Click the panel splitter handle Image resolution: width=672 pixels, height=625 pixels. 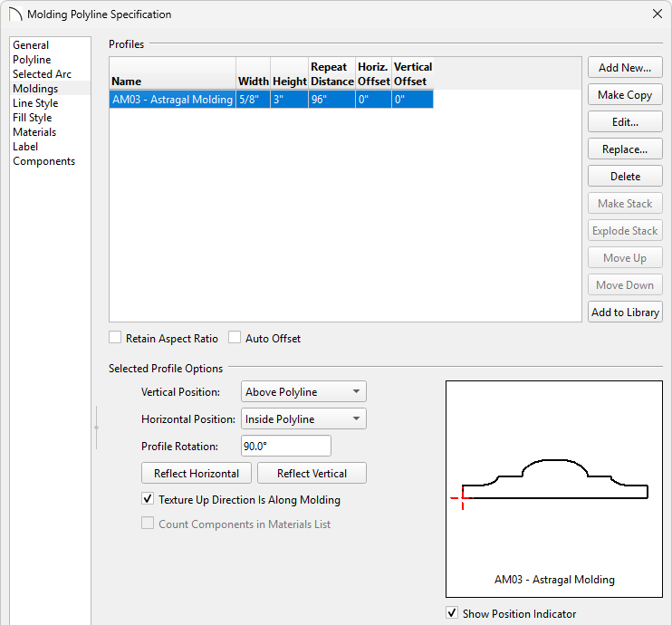tap(96, 428)
